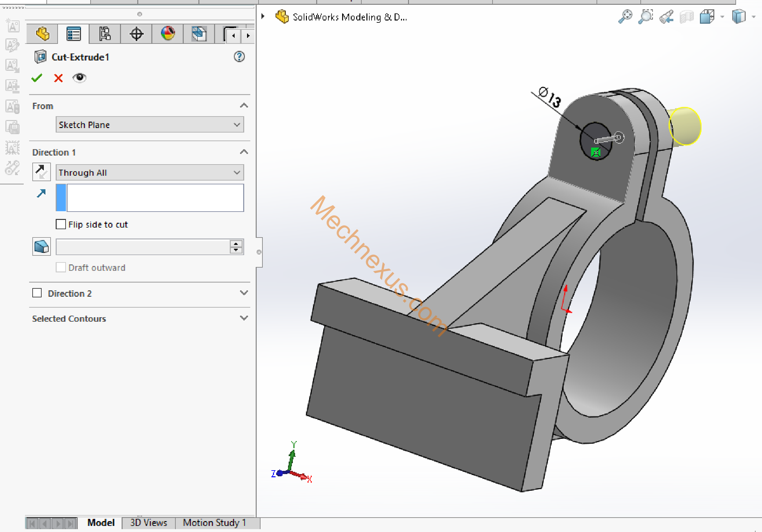Image resolution: width=762 pixels, height=532 pixels.
Task: Open the DimXpertManager crosshair tab
Action: click(x=136, y=34)
